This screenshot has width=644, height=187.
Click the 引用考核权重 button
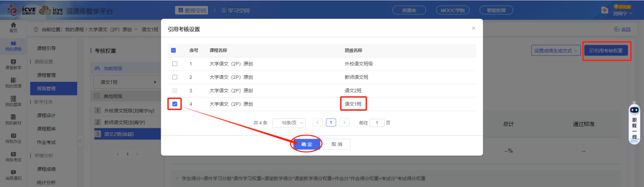tap(606, 51)
